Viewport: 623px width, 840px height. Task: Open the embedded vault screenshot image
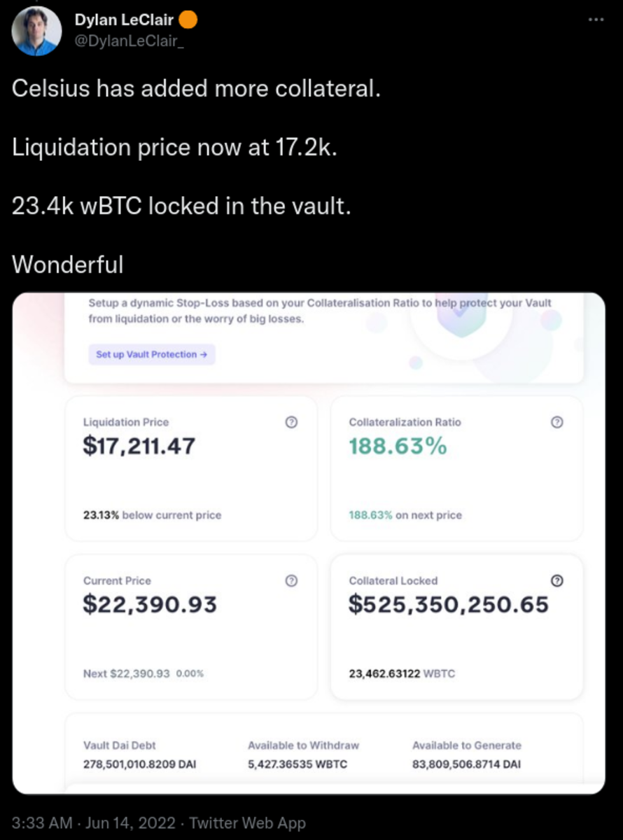pyautogui.click(x=309, y=543)
